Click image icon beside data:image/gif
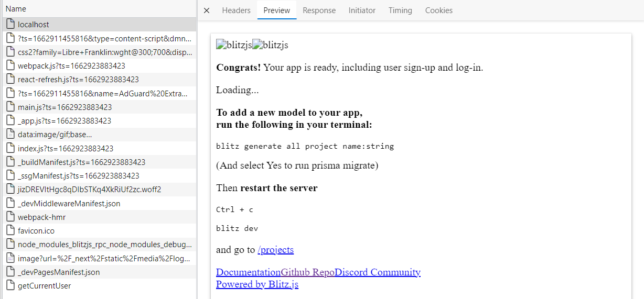 point(10,134)
